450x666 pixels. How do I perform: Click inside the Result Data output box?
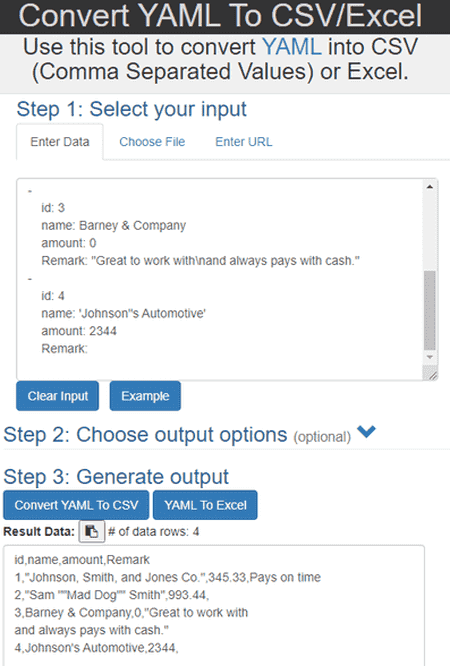point(214,606)
